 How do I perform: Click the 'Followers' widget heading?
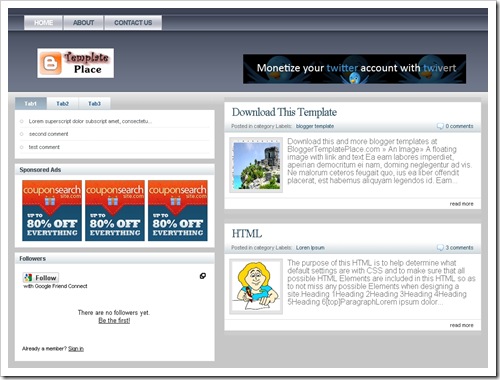[x=33, y=259]
